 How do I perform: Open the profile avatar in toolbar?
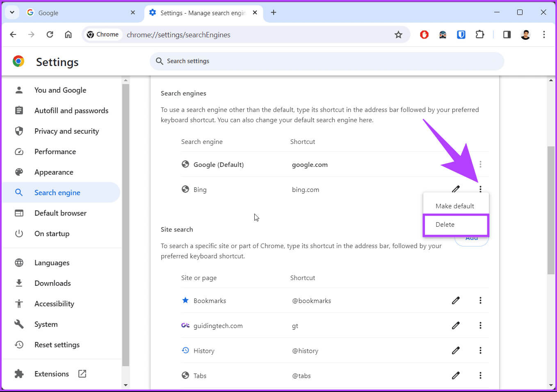pyautogui.click(x=525, y=35)
